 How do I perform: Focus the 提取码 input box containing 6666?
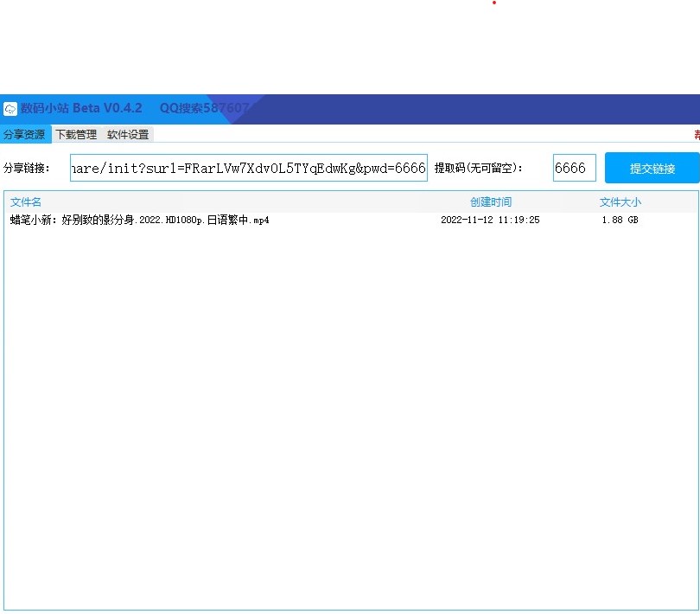tap(574, 169)
